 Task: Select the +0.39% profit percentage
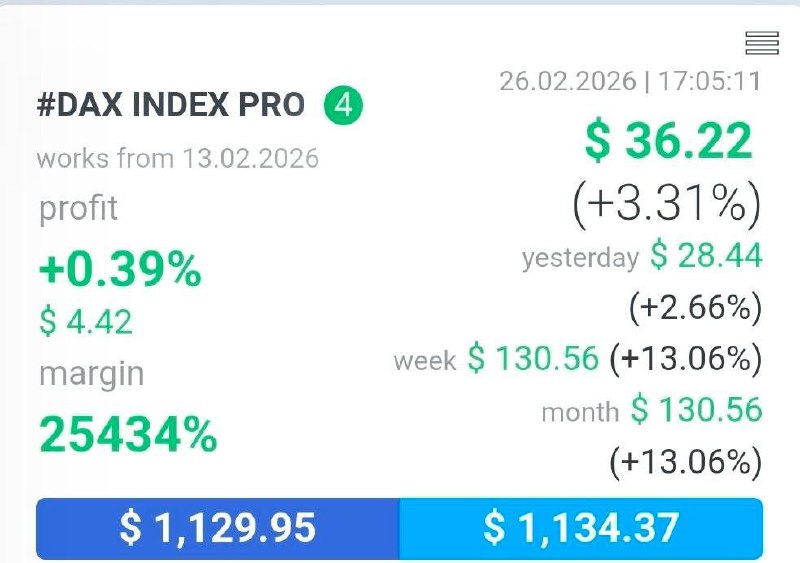(x=120, y=269)
